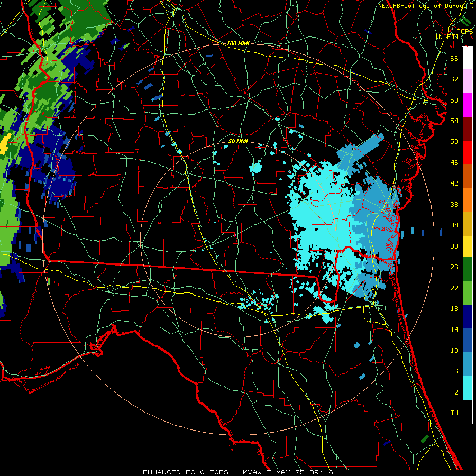
Task: Pick the light orange legend swatch
Action: pyautogui.click(x=467, y=199)
